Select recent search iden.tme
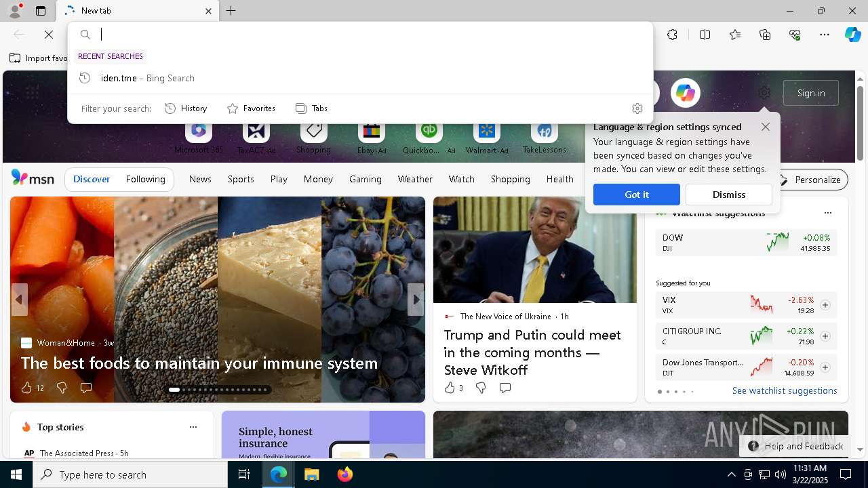 [360, 78]
